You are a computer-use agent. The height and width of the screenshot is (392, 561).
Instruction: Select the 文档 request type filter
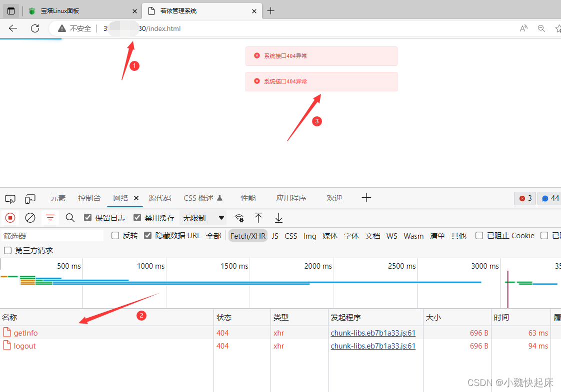(372, 236)
